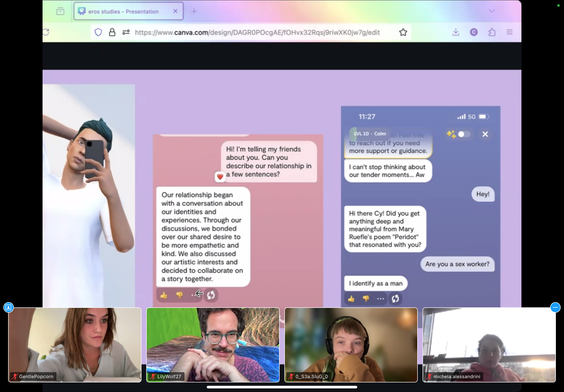Thumbs down the 'I identify as a man' reply
564x392 pixels.
pyautogui.click(x=366, y=299)
